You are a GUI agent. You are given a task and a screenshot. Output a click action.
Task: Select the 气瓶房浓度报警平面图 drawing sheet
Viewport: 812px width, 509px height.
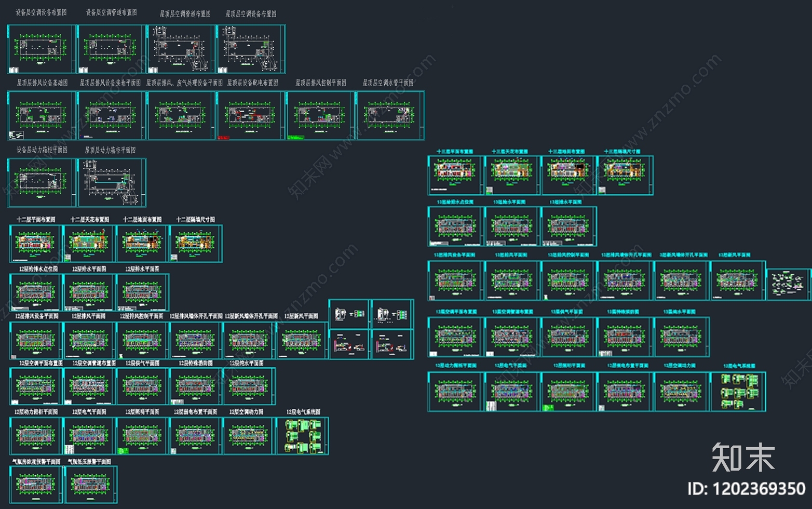(36, 485)
